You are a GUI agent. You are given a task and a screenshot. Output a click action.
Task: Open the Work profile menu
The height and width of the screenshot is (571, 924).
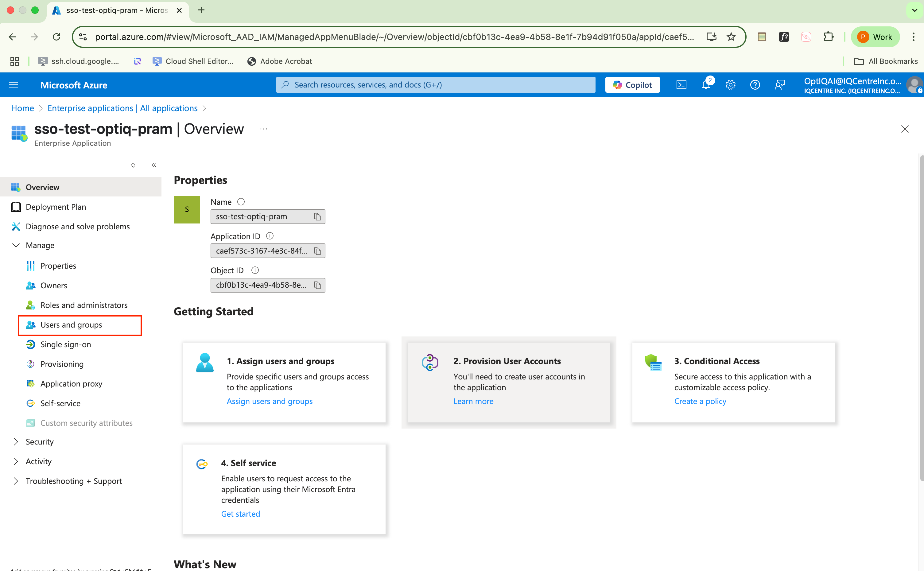coord(875,37)
